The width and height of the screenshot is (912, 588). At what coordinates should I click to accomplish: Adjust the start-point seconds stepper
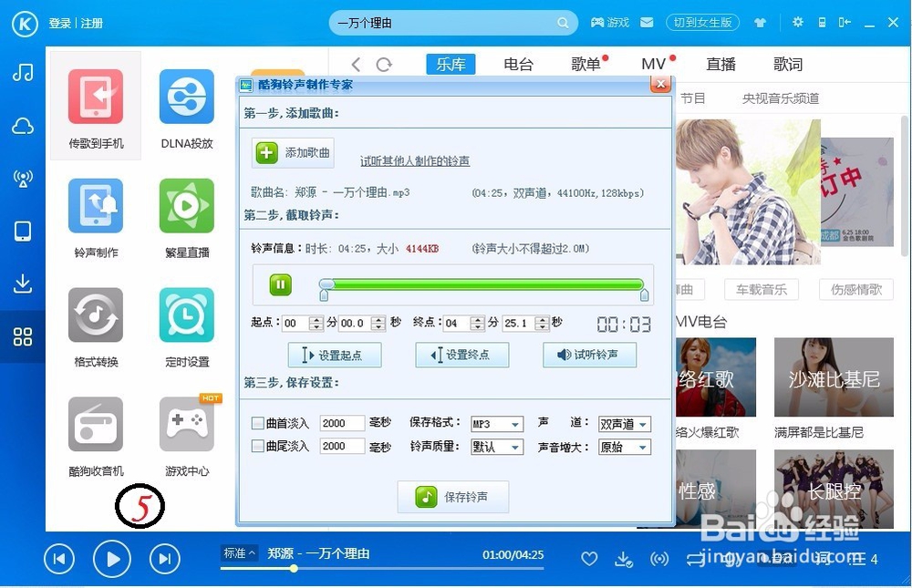point(378,323)
